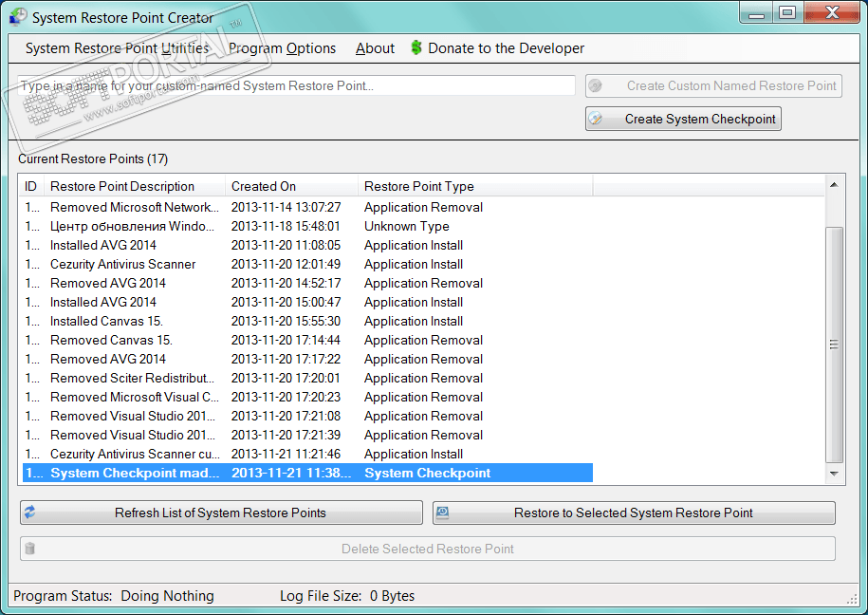This screenshot has width=868, height=615.
Task: Sort by Restore Point Description header
Action: (135, 186)
